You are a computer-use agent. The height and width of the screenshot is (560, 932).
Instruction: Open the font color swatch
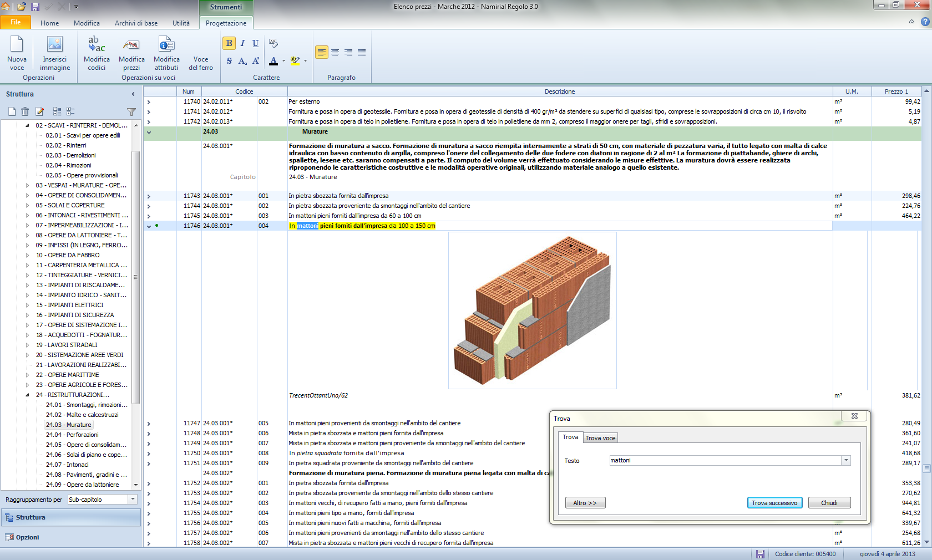(x=273, y=60)
